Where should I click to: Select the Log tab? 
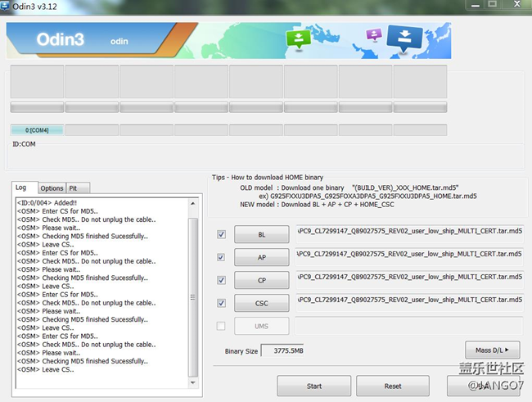(25, 187)
